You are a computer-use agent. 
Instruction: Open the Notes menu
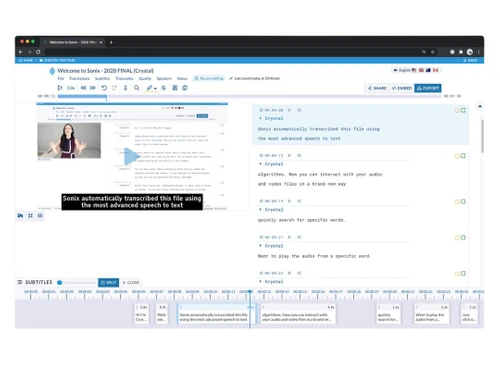[182, 78]
